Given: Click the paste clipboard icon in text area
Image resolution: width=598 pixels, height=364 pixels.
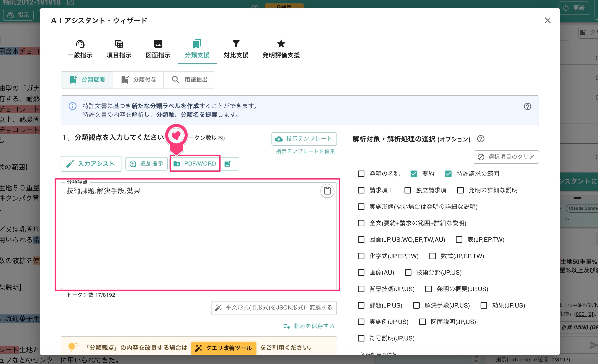Looking at the screenshot, I should 327,191.
